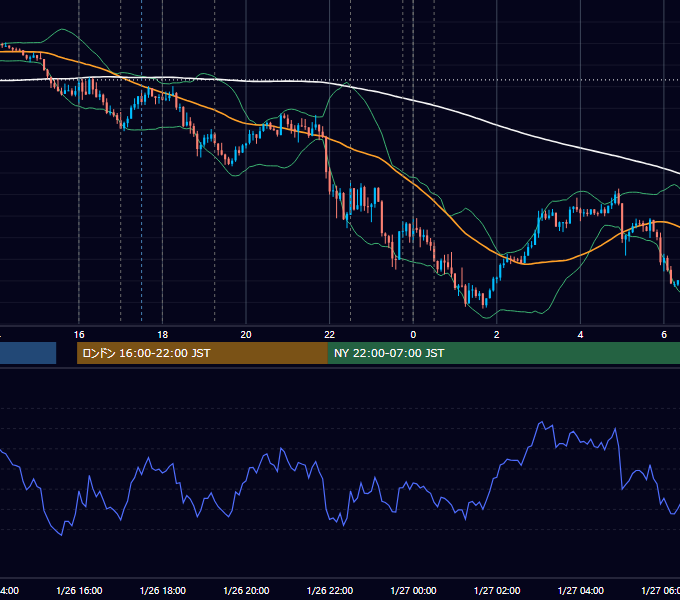The image size is (680, 600).
Task: Click the 1/27 00:00 date label
Action: (x=413, y=590)
